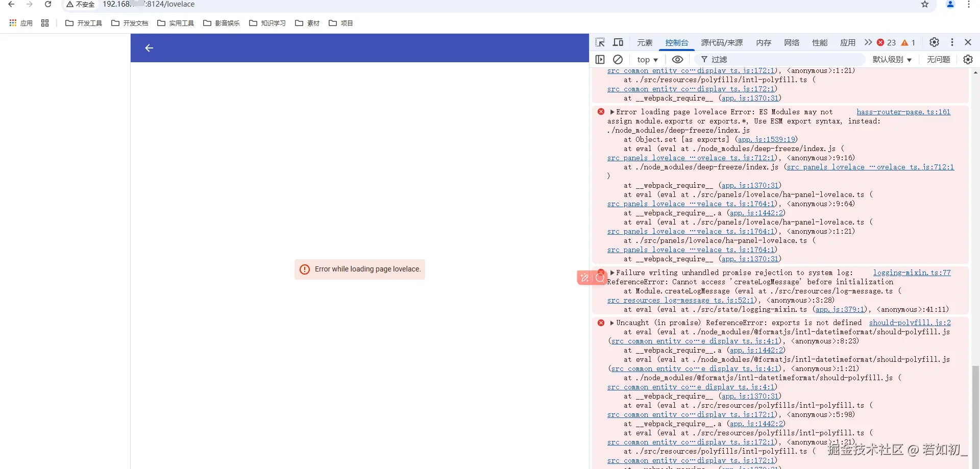Click the live expression eye icon
The width and height of the screenshot is (980, 469).
[677, 60]
